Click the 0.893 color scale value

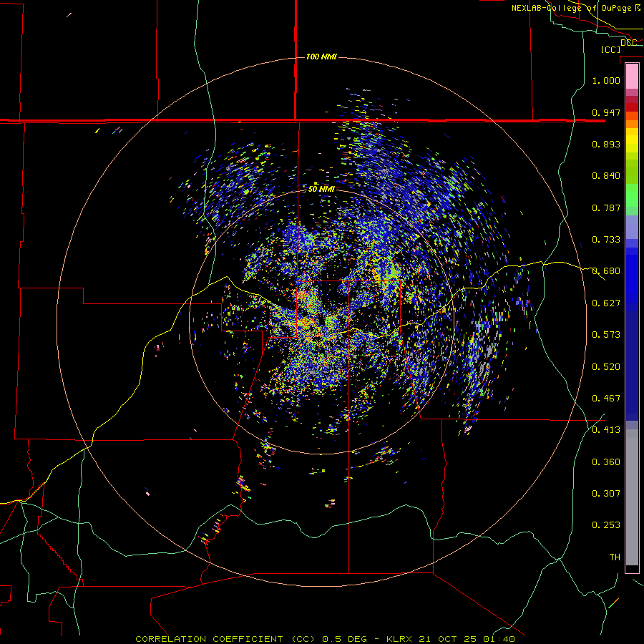[606, 144]
